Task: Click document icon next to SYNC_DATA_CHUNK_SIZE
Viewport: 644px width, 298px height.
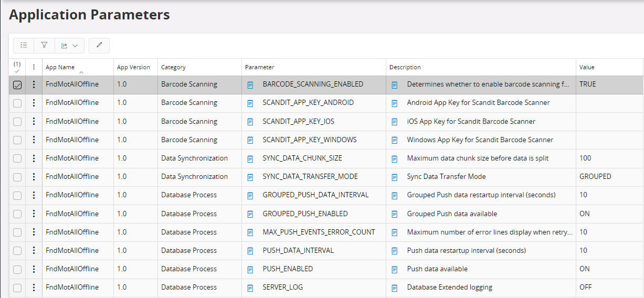Action: (x=250, y=158)
